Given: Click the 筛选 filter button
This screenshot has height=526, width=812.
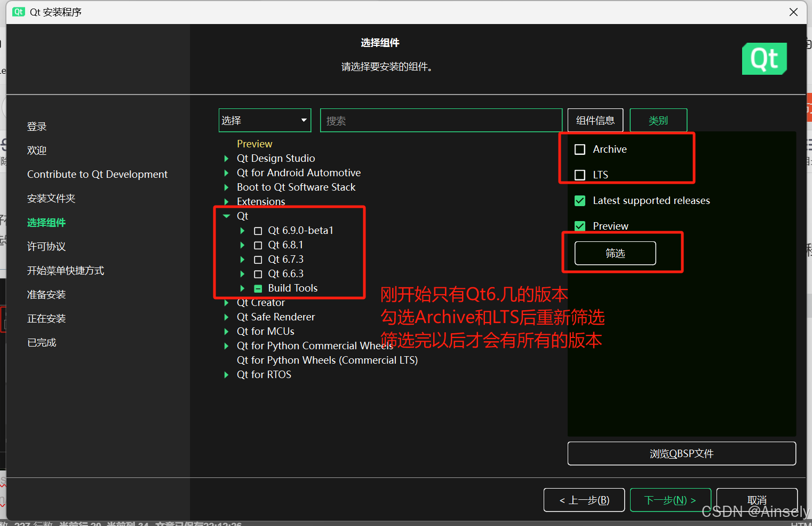Looking at the screenshot, I should (x=615, y=253).
